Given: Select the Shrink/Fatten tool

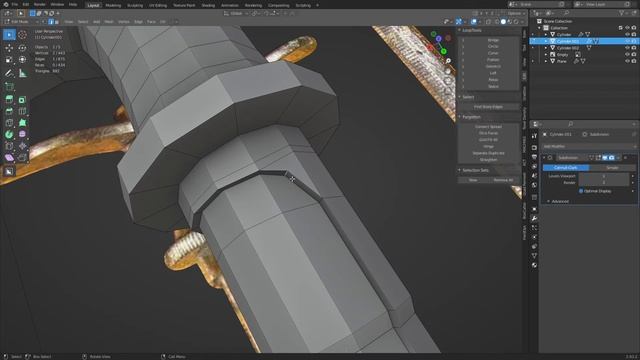Looking at the screenshot, I should click(22, 146).
